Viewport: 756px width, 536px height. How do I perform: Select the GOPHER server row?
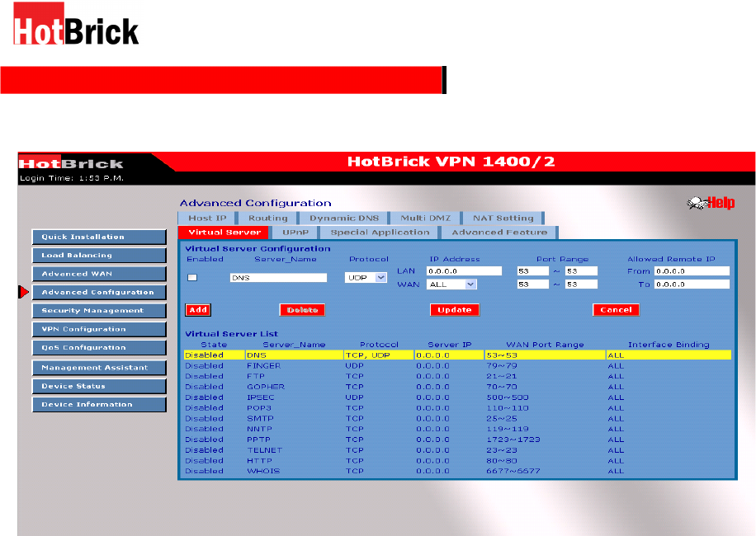pyautogui.click(x=457, y=388)
